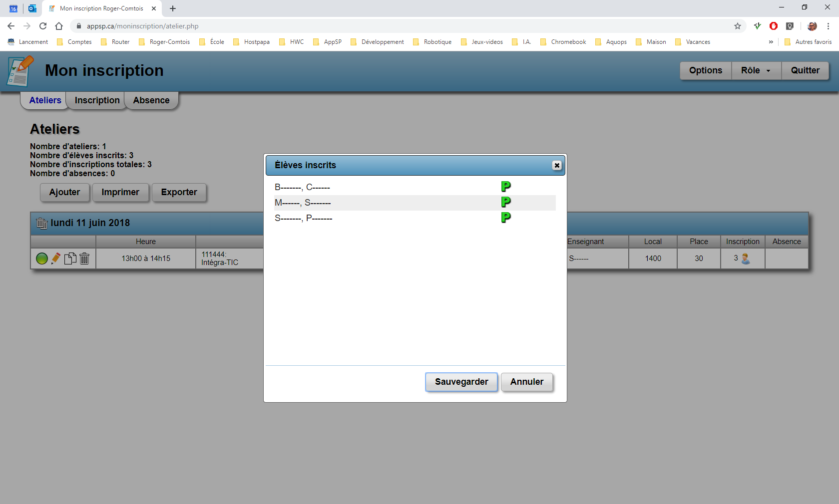Switch to the Inscription tab
The height and width of the screenshot is (504, 839).
[x=97, y=100]
